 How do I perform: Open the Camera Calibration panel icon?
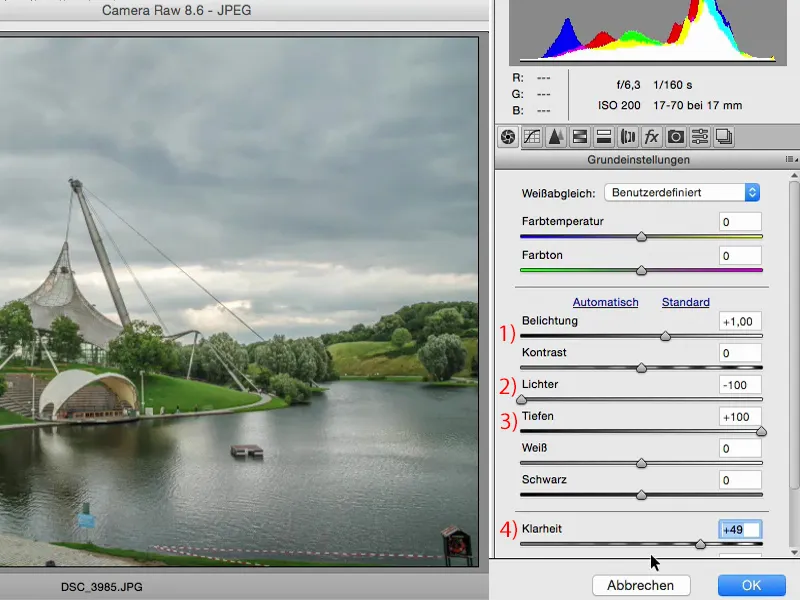(676, 137)
